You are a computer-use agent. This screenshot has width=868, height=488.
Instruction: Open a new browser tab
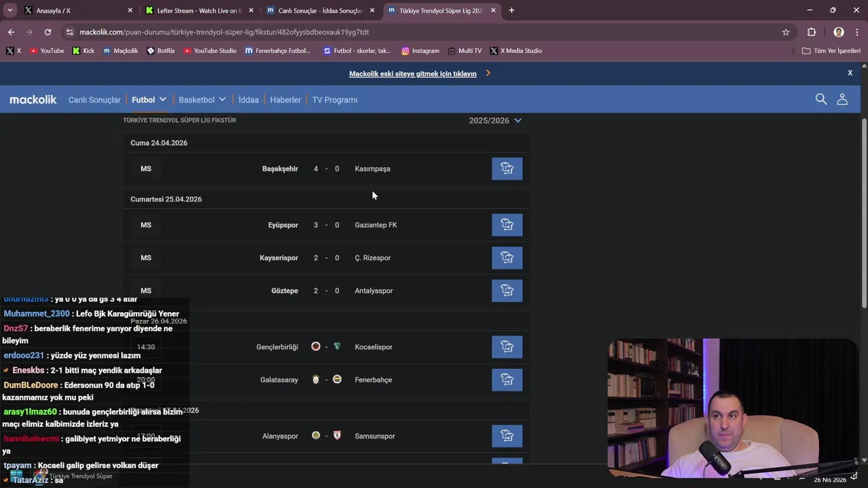click(x=511, y=10)
